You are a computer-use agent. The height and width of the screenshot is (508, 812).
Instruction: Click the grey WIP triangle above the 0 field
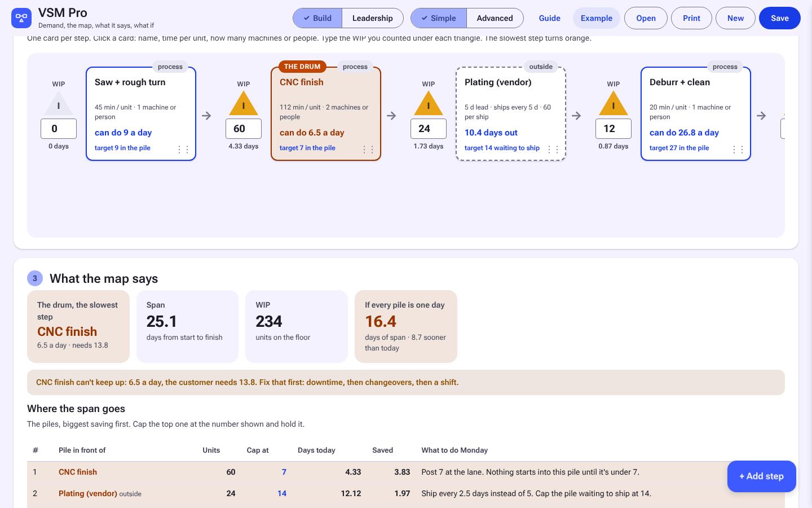[x=59, y=104]
